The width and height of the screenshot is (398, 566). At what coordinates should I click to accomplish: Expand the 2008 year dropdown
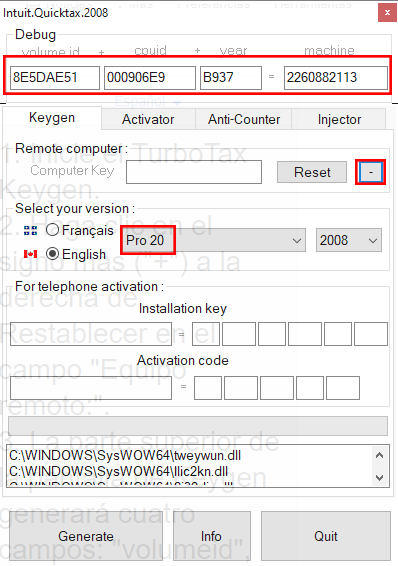349,240
